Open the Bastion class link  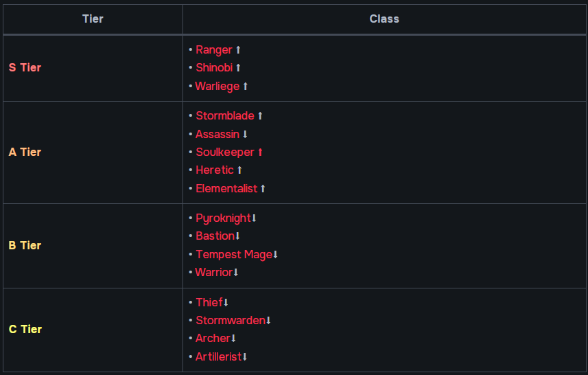coord(215,236)
